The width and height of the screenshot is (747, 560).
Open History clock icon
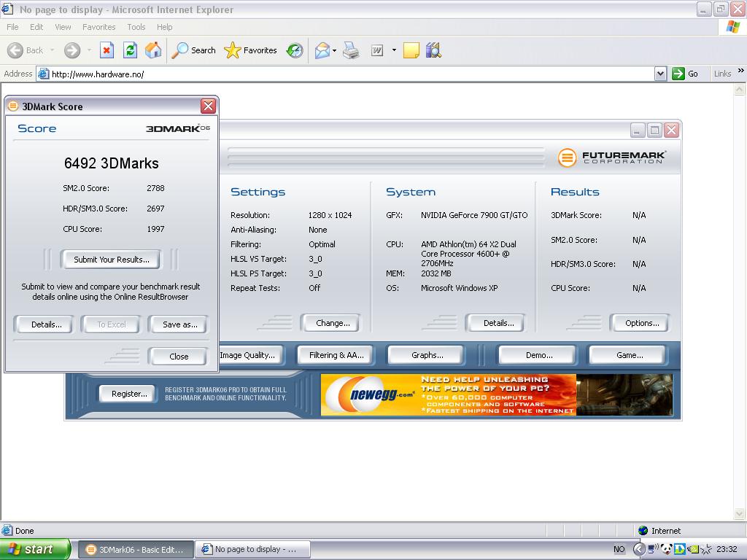click(x=295, y=50)
